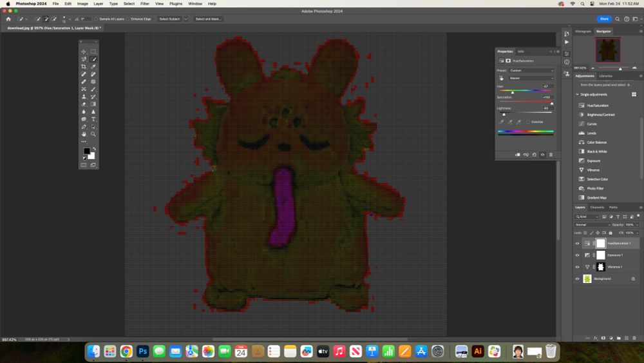This screenshot has height=363, width=644.
Task: Open the Fill dropdown arrow
Action: tap(638, 233)
